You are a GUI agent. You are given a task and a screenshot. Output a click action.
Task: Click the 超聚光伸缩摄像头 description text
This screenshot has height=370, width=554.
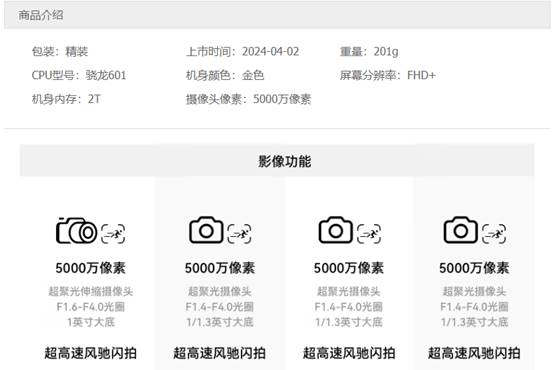[x=90, y=291]
